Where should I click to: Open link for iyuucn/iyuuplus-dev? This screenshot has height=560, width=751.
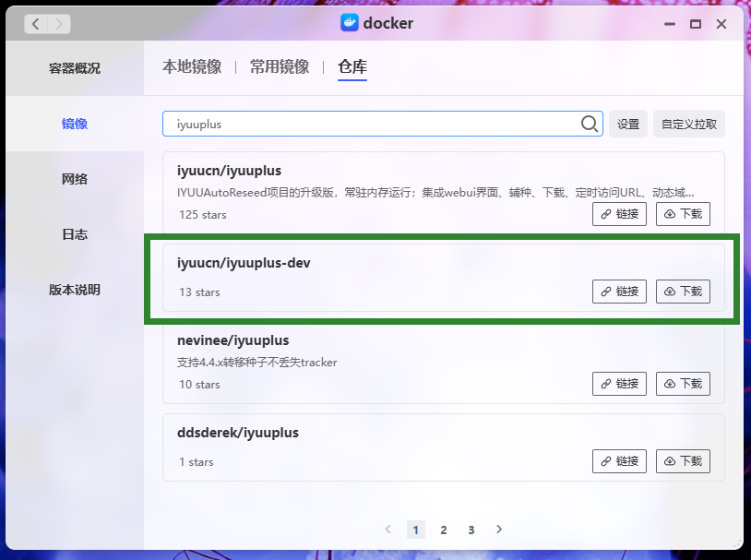(x=619, y=292)
